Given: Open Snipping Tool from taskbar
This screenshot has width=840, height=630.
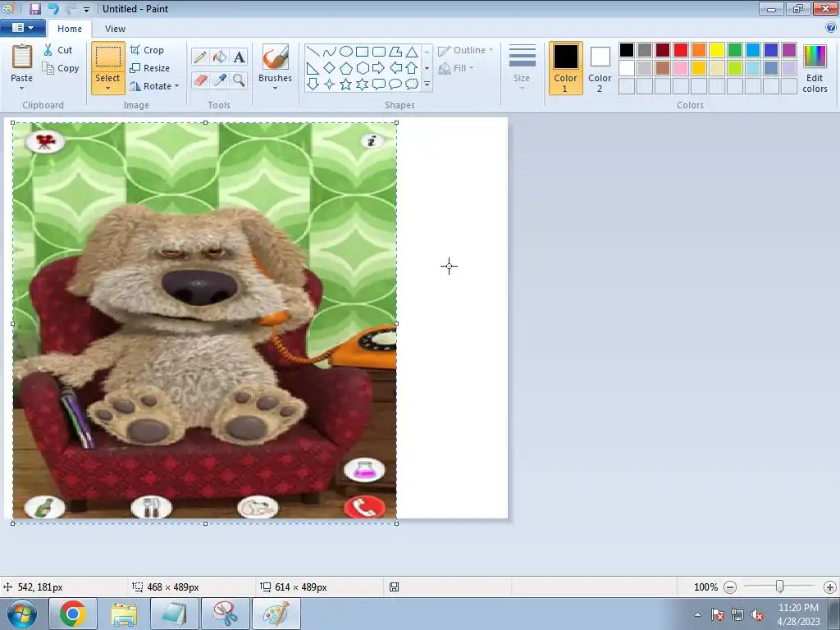Looking at the screenshot, I should [226, 614].
